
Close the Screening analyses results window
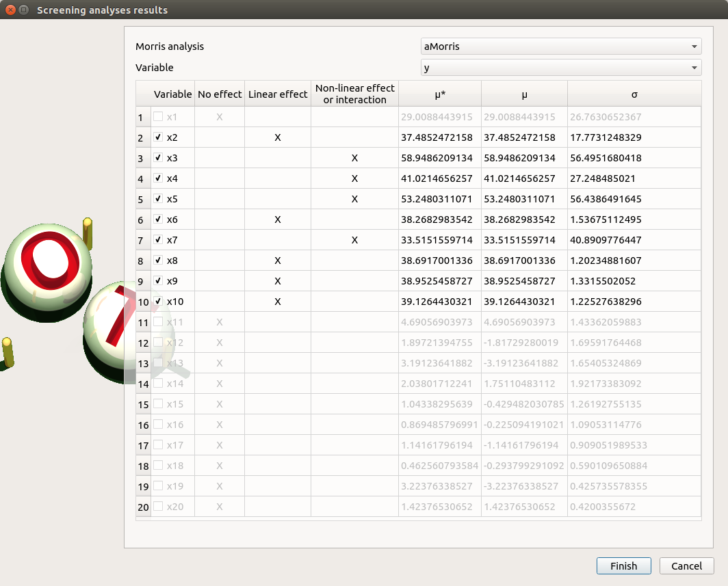point(11,10)
